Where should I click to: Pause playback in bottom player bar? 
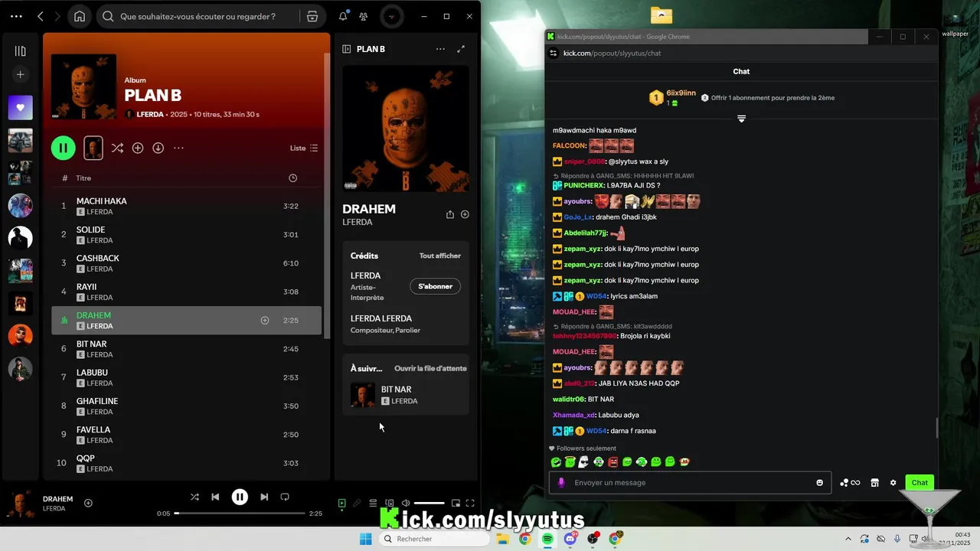click(240, 497)
